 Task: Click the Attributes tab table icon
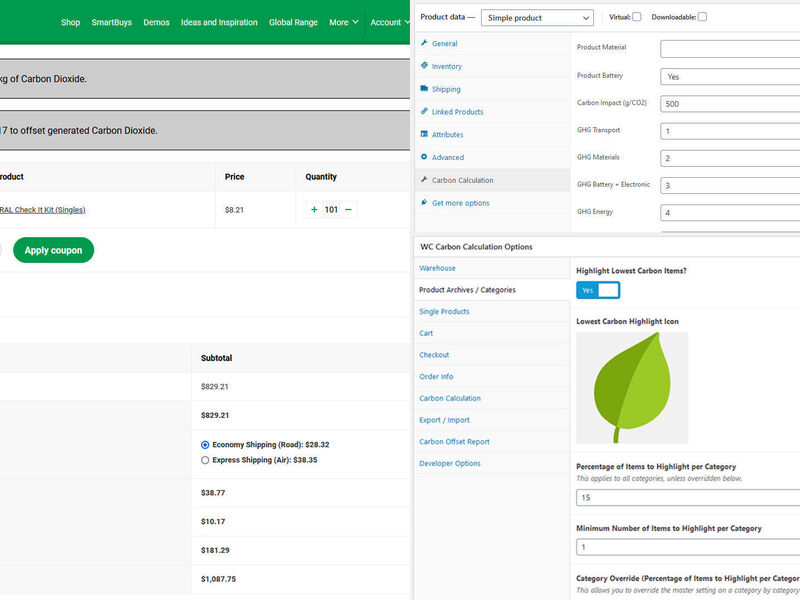pos(424,134)
